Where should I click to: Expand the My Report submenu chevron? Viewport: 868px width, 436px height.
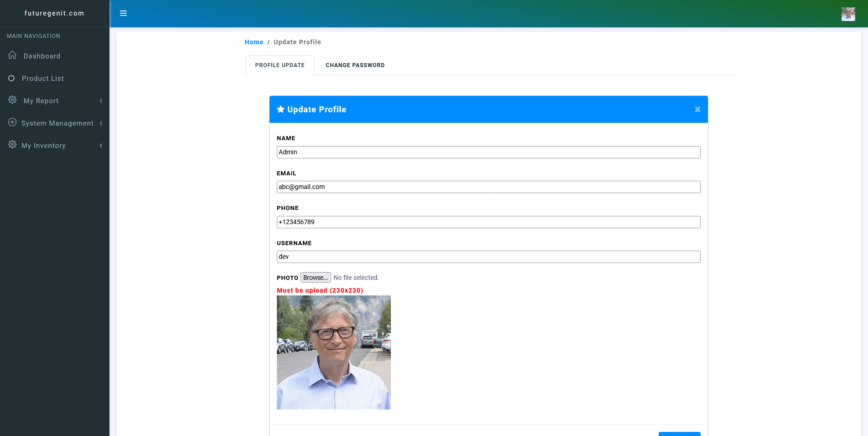click(x=101, y=101)
